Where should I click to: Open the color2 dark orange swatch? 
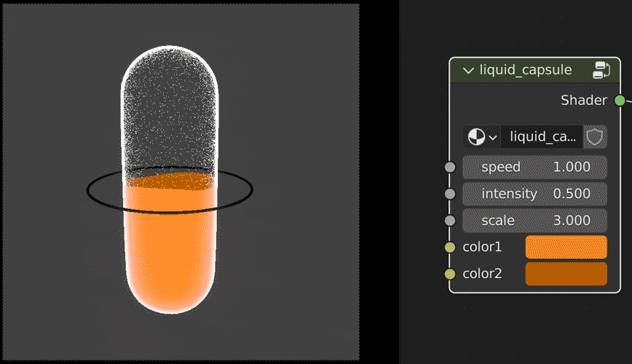click(566, 274)
